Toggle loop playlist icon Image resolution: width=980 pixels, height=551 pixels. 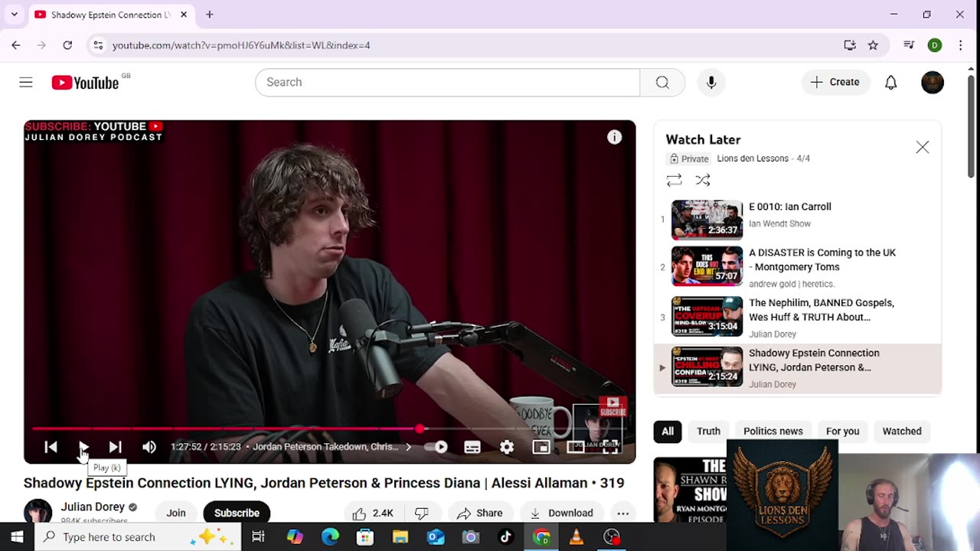click(674, 181)
